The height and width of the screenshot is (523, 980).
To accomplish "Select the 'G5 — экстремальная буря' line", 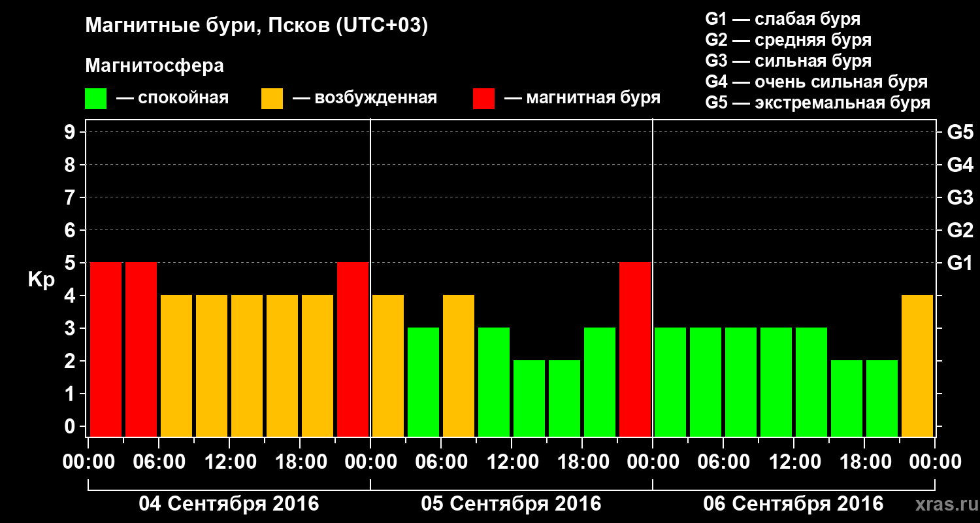I will 818,103.
